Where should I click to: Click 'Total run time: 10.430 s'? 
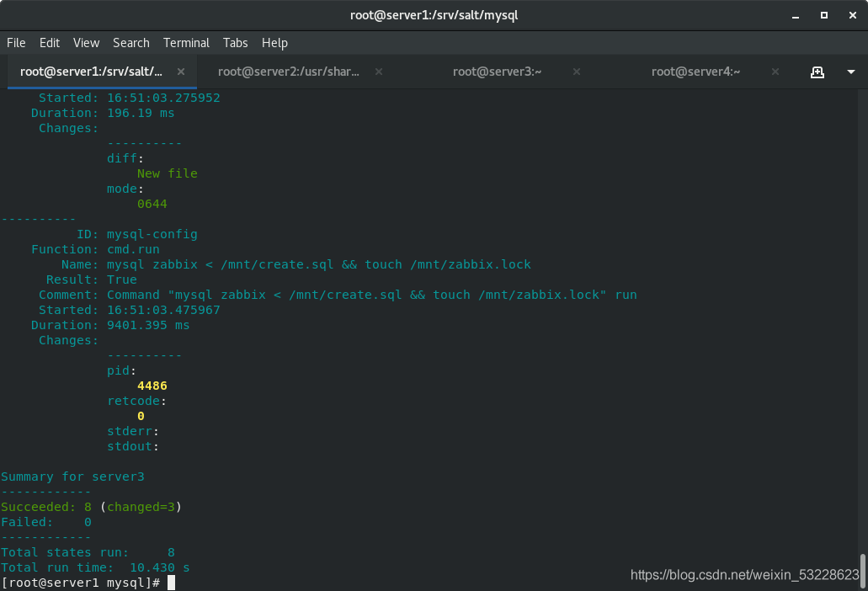[95, 567]
